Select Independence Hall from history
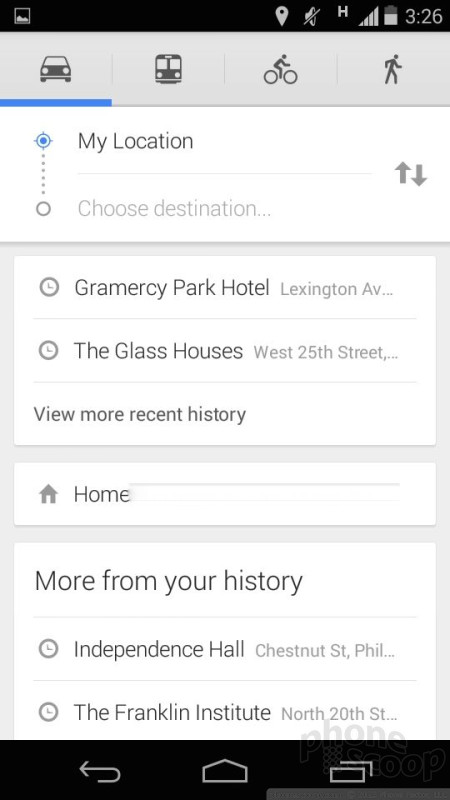Image resolution: width=450 pixels, height=800 pixels. [x=224, y=649]
